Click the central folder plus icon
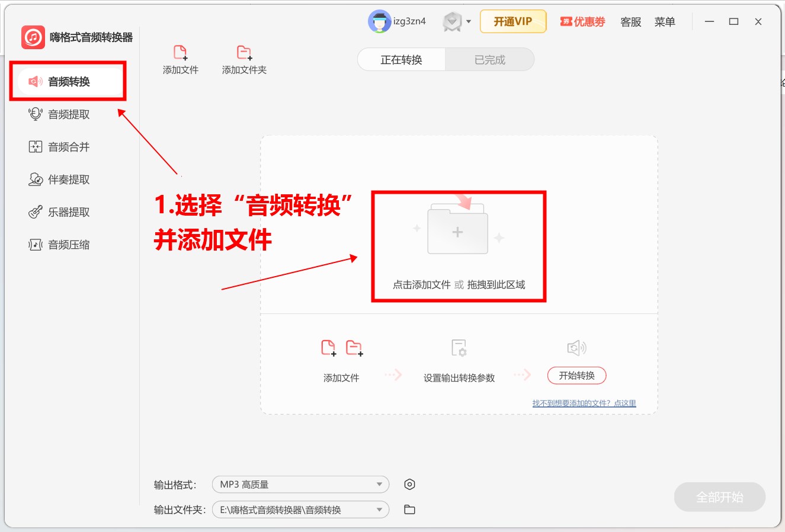 pos(458,228)
